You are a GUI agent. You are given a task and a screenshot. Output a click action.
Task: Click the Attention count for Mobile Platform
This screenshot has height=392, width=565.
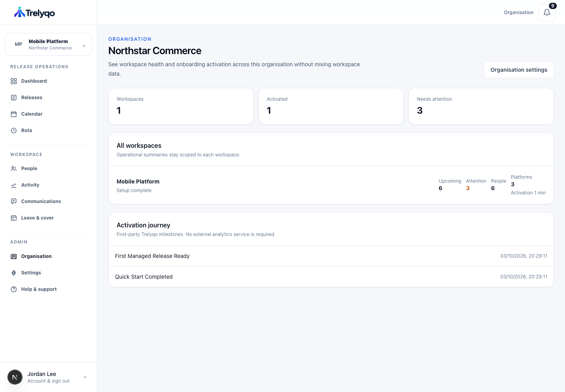tap(468, 188)
